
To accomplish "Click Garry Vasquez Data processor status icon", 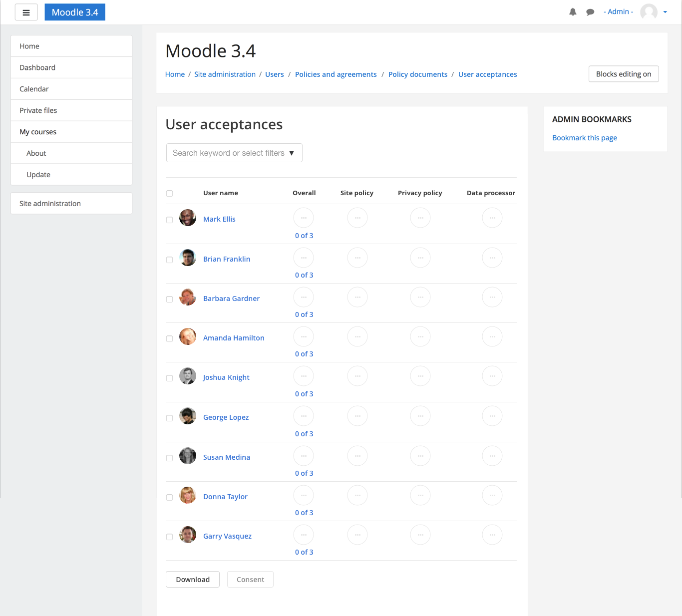I will click(x=492, y=535).
